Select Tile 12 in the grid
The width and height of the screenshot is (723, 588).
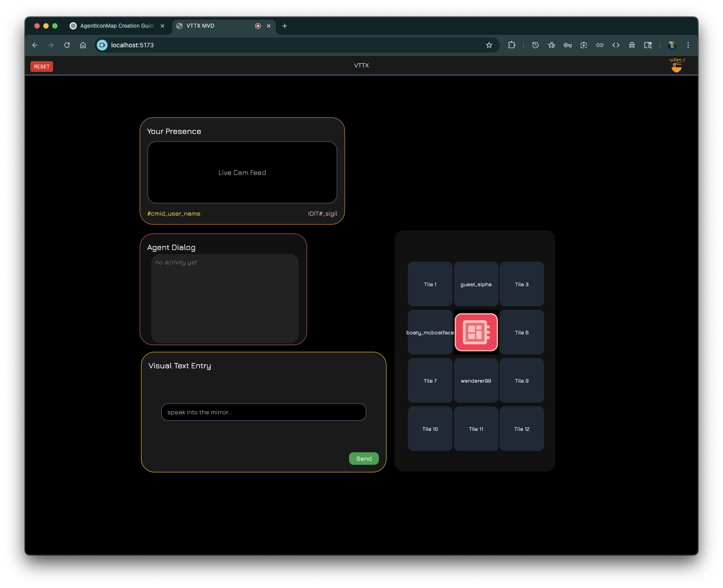[522, 429]
